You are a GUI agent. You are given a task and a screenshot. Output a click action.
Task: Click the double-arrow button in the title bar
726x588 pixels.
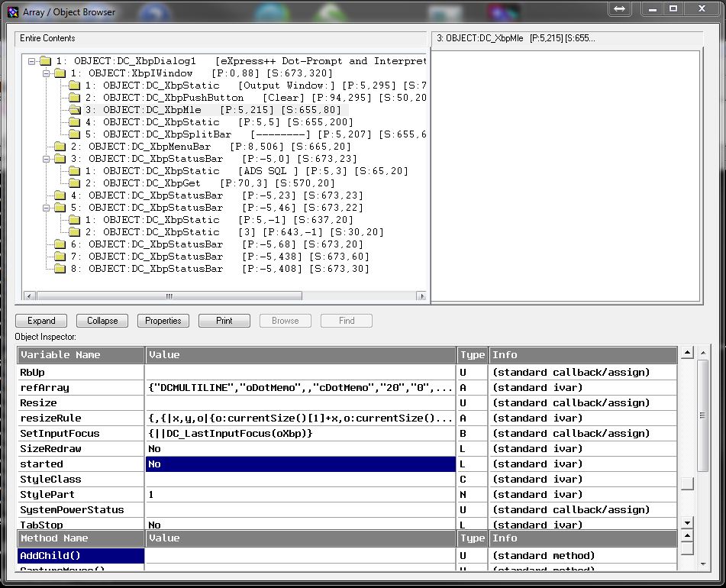point(619,8)
